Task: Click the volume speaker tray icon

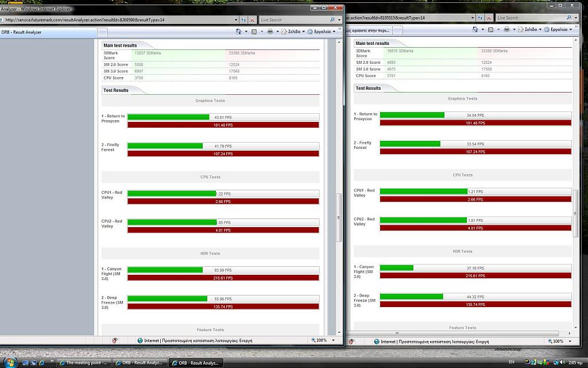Action: pos(563,362)
